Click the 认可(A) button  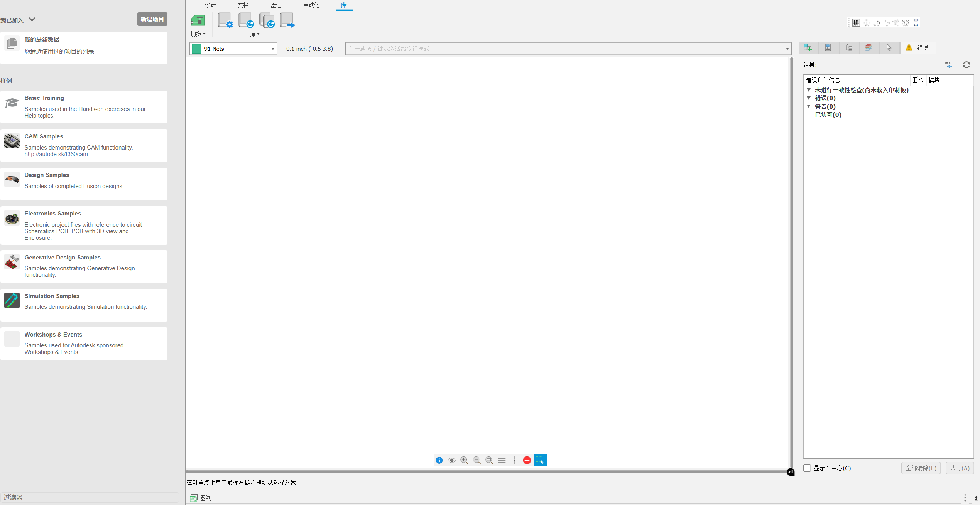click(x=960, y=468)
